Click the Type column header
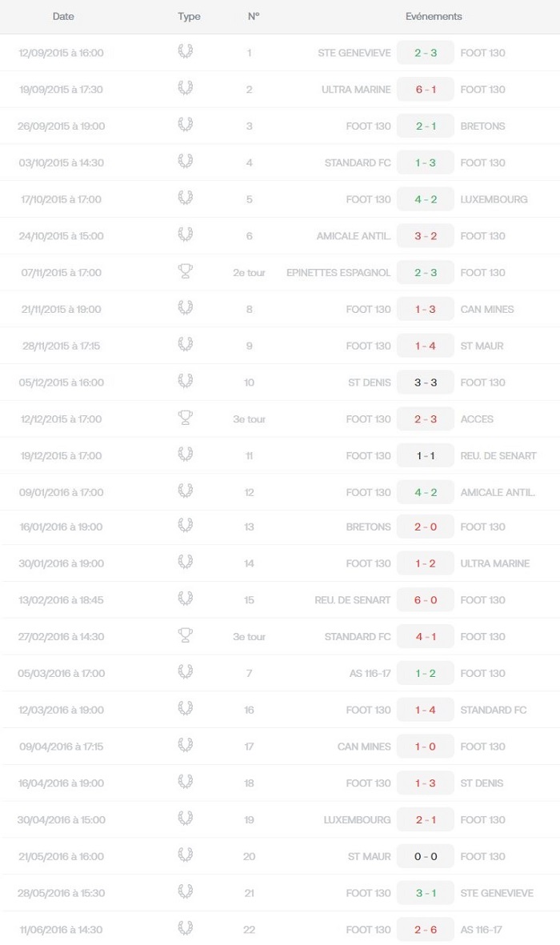Viewport: 560px width, 945px height. coord(189,16)
